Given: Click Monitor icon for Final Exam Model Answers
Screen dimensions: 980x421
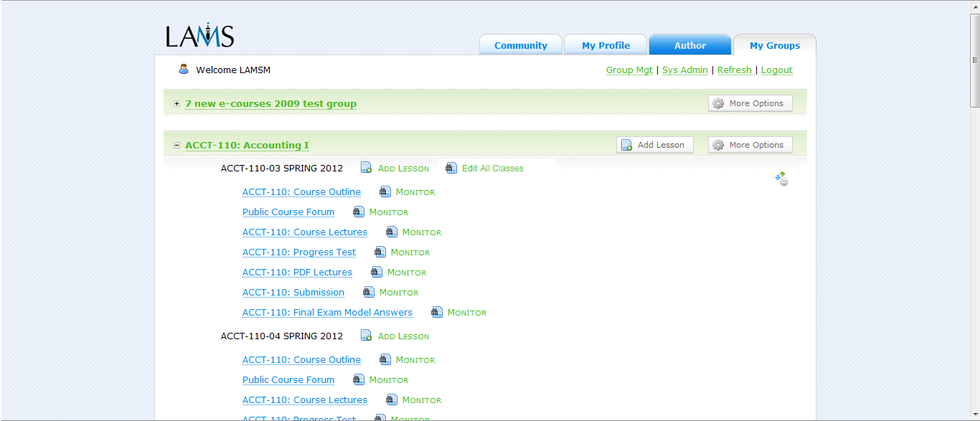Looking at the screenshot, I should [x=437, y=312].
